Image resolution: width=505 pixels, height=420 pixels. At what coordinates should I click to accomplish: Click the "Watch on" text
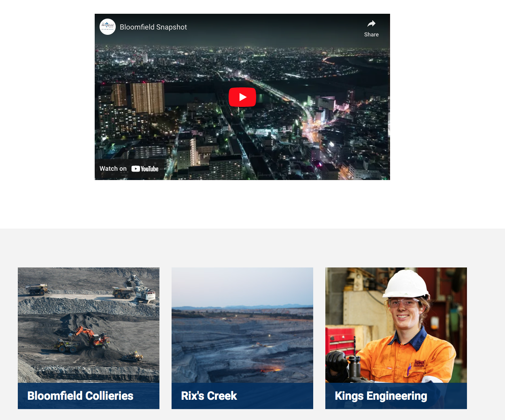pos(113,169)
